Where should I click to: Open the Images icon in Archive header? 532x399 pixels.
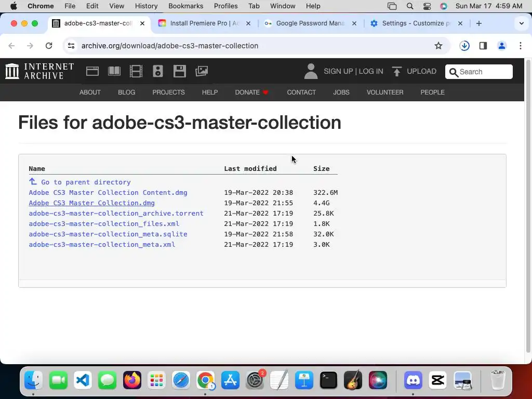coord(202,71)
